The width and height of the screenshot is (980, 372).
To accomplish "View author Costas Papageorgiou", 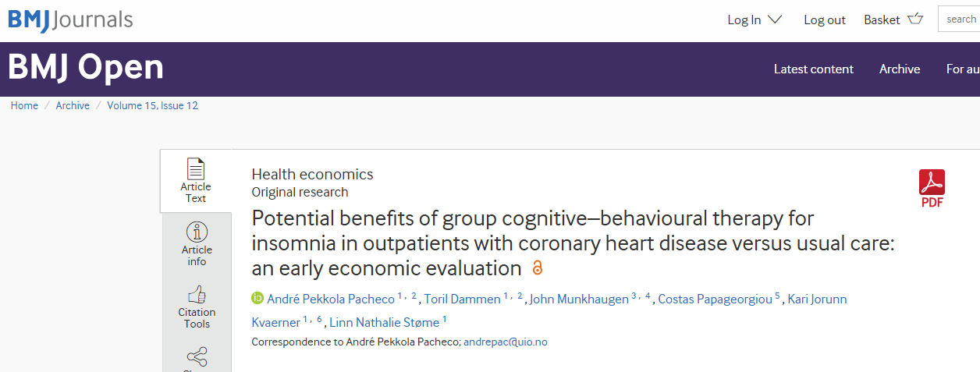I will (715, 299).
